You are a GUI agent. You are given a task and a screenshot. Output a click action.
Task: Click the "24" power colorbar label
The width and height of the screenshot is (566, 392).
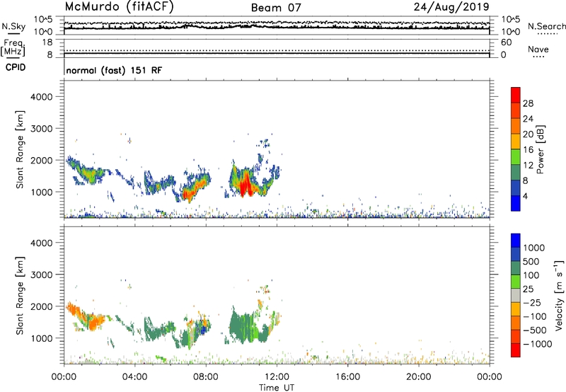click(x=528, y=119)
